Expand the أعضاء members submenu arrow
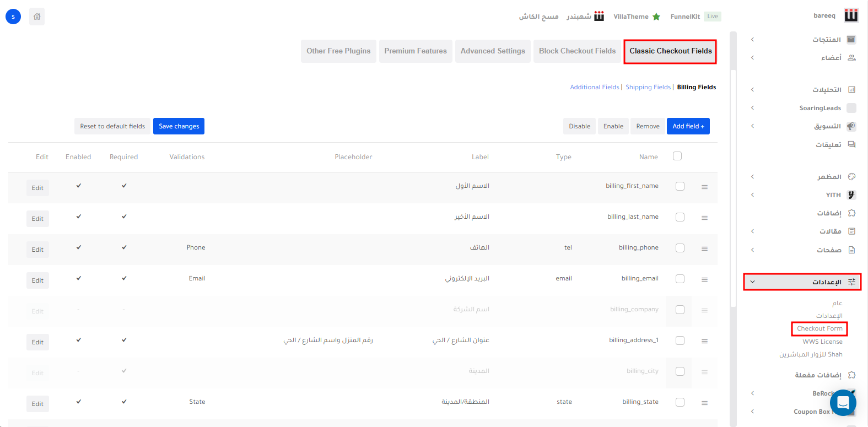Image resolution: width=868 pixels, height=427 pixels. pos(752,58)
